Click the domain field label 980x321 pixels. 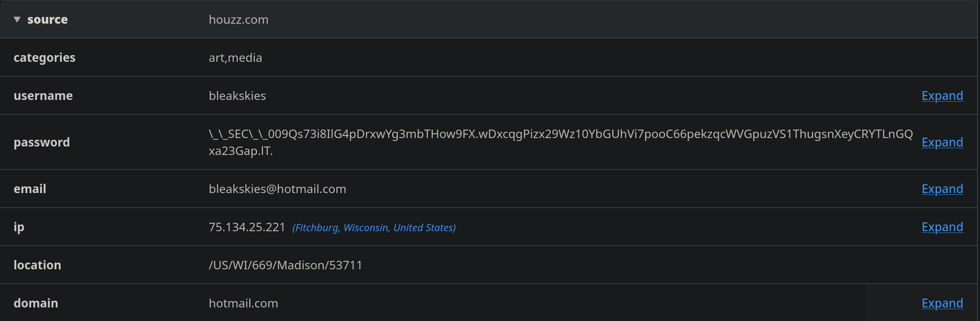pyautogui.click(x=36, y=303)
